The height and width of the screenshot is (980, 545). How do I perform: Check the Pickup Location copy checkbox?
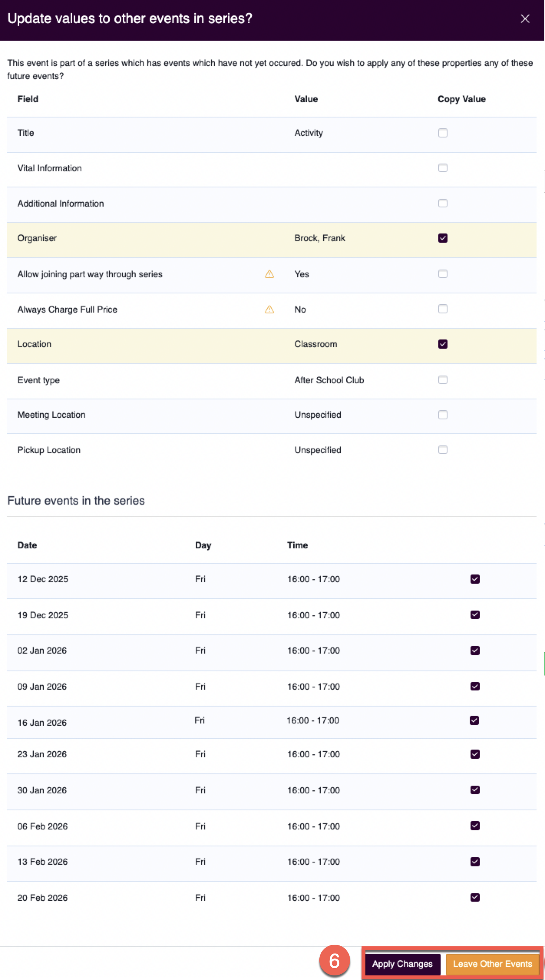(443, 450)
